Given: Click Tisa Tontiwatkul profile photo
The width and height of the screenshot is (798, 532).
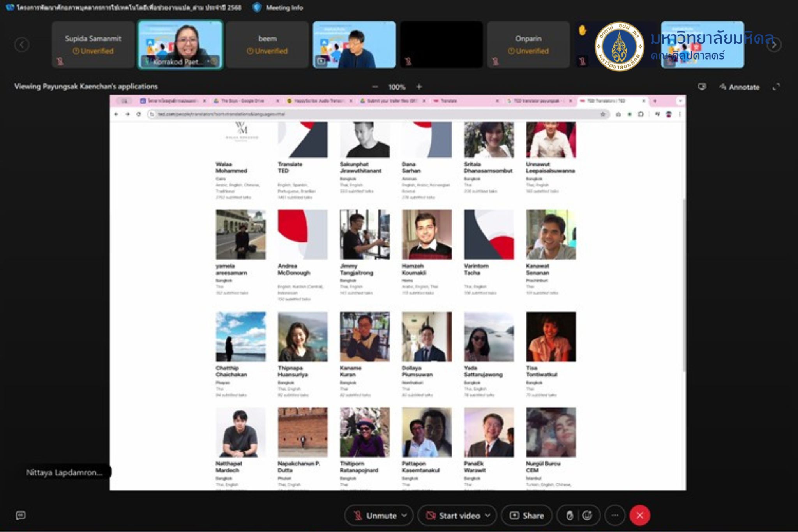Looking at the screenshot, I should (x=551, y=337).
